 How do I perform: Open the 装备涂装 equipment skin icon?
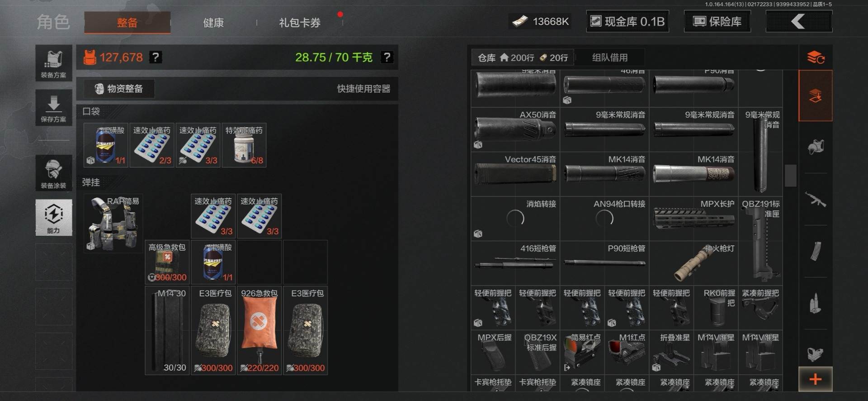click(x=54, y=173)
